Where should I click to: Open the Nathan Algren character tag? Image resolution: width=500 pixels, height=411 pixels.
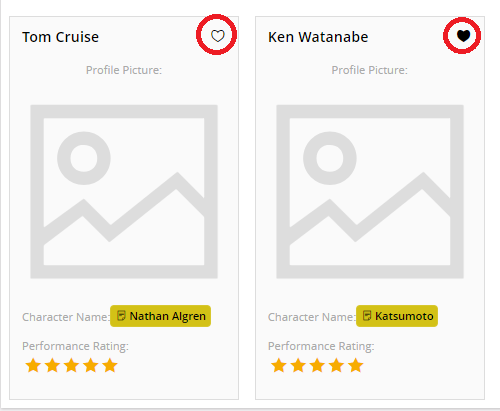coord(160,316)
